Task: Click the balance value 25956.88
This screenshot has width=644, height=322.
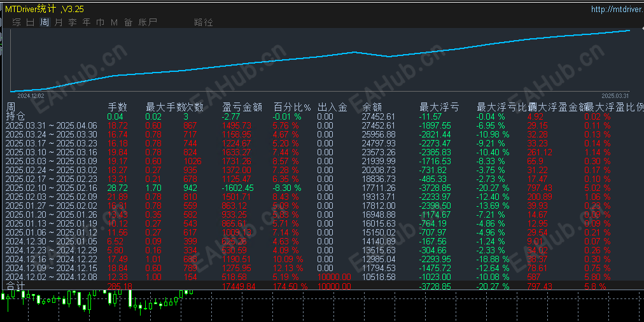Action: pyautogui.click(x=379, y=134)
